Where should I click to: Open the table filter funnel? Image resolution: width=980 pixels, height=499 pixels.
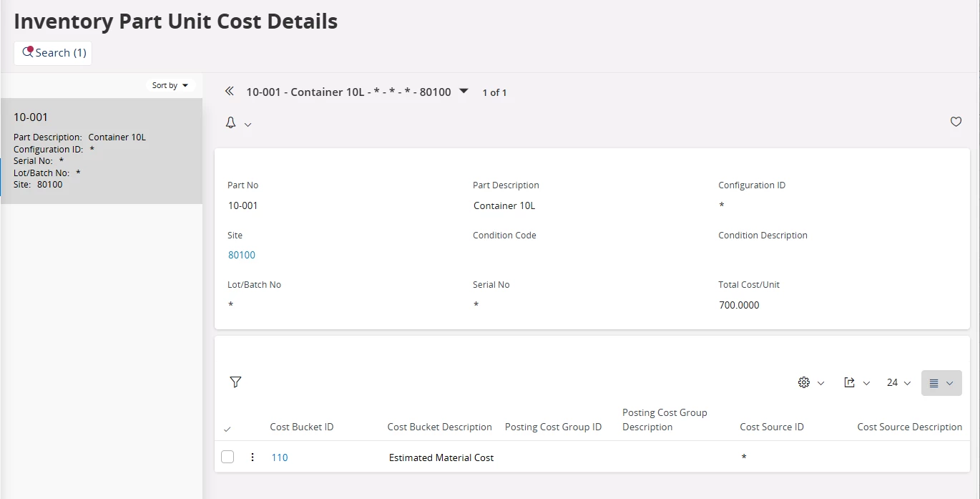tap(236, 382)
